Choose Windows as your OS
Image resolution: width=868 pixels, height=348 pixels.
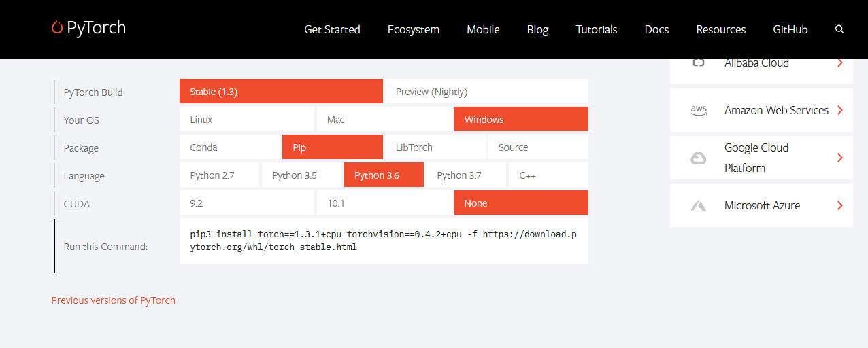(521, 119)
